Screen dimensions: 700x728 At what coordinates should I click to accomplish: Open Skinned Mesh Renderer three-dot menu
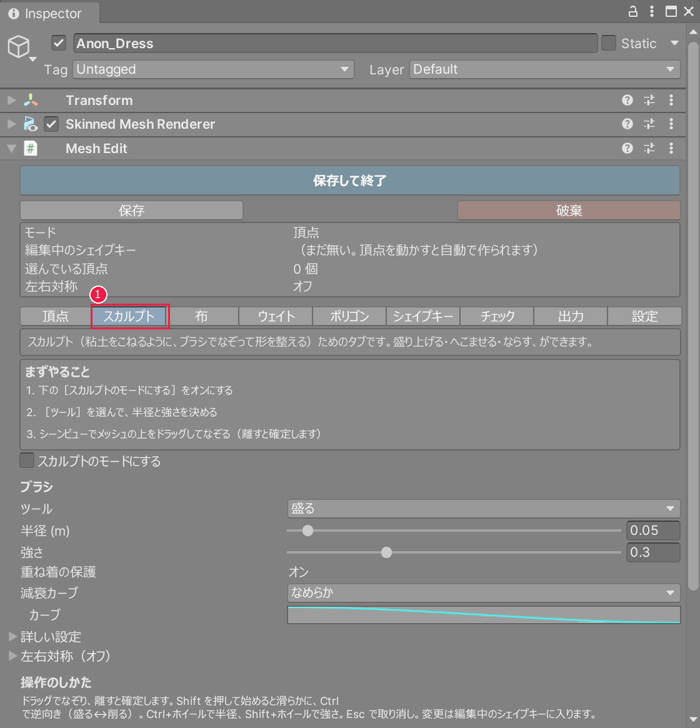pyautogui.click(x=671, y=124)
